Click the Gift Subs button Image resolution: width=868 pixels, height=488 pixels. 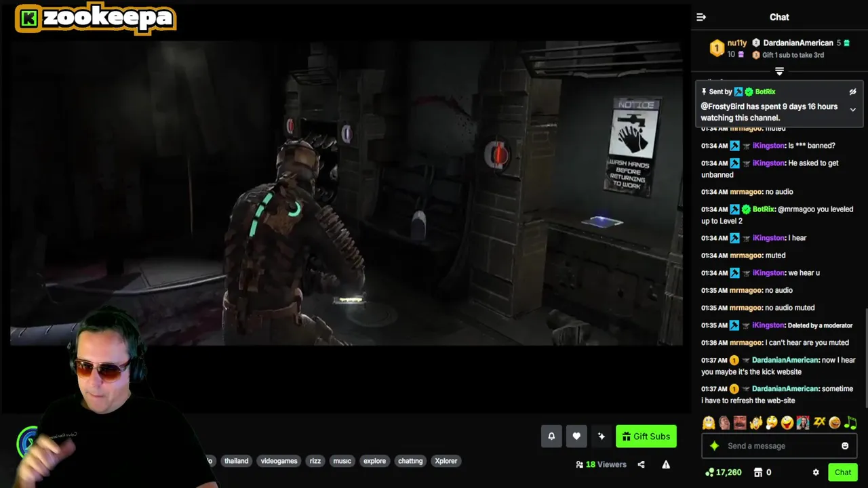[x=646, y=436]
